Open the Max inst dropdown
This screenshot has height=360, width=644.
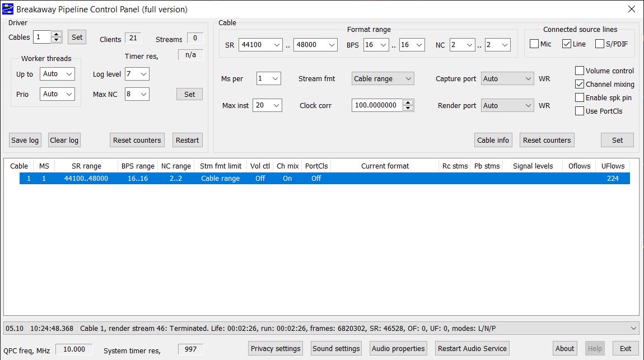pos(267,105)
